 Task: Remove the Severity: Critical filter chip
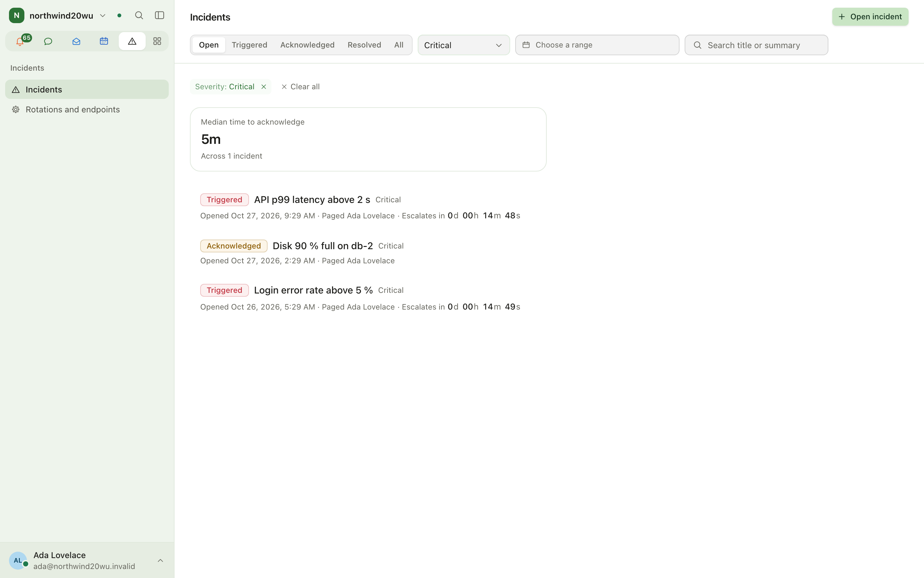click(x=263, y=87)
